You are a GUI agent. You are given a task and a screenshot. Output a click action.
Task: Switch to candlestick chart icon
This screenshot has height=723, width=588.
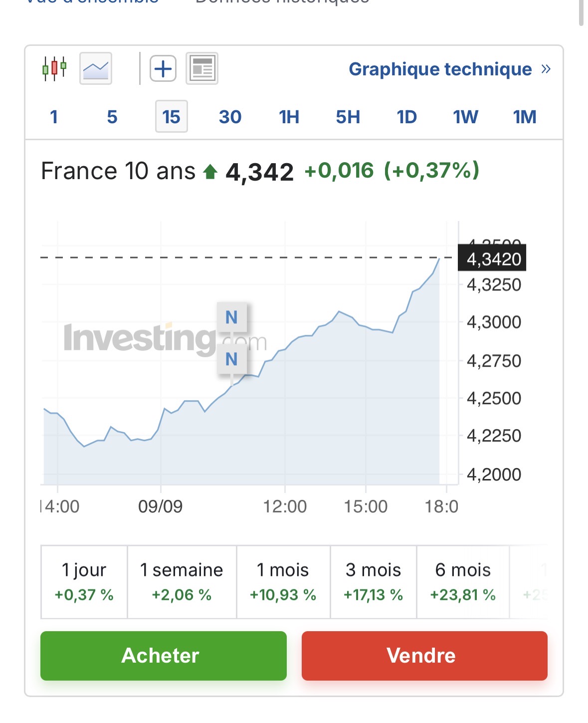point(54,68)
